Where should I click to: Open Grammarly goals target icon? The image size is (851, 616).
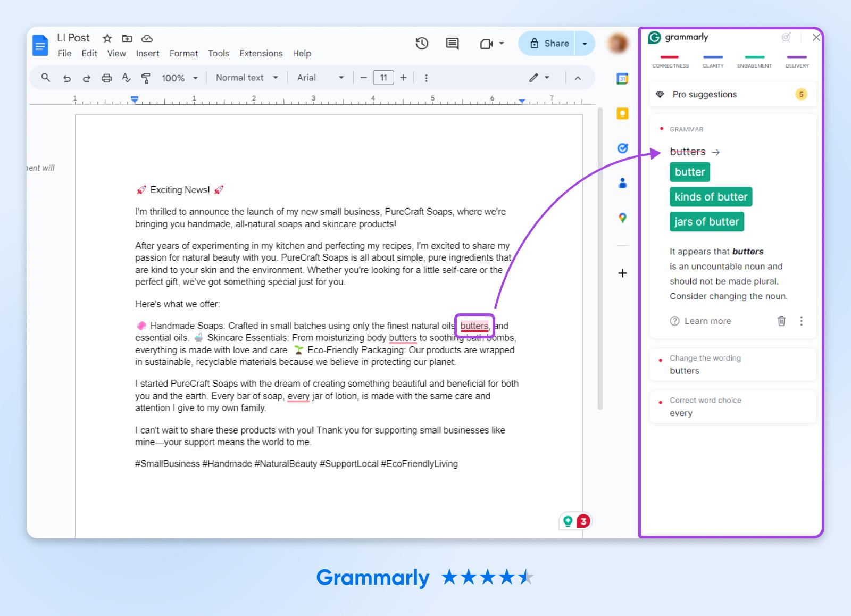(x=786, y=37)
